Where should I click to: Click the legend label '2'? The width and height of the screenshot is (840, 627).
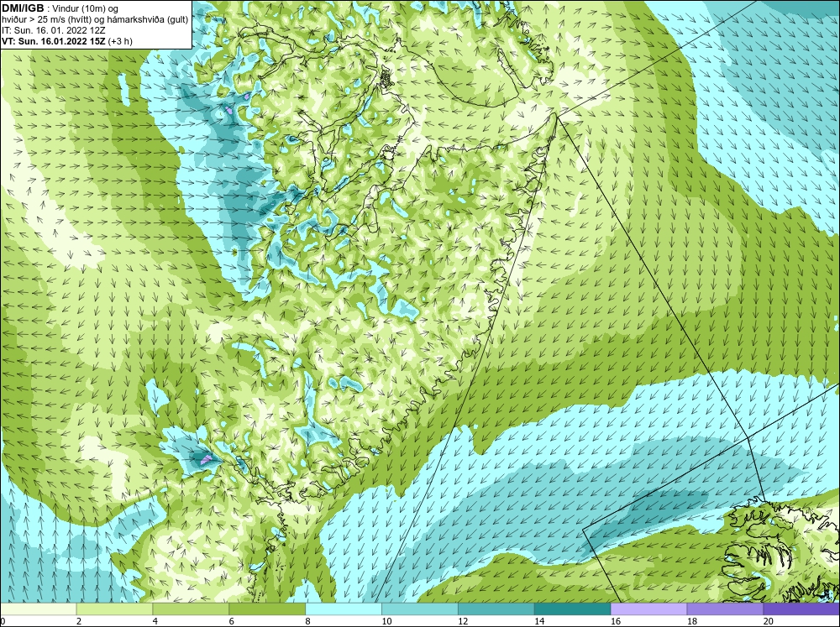79,621
